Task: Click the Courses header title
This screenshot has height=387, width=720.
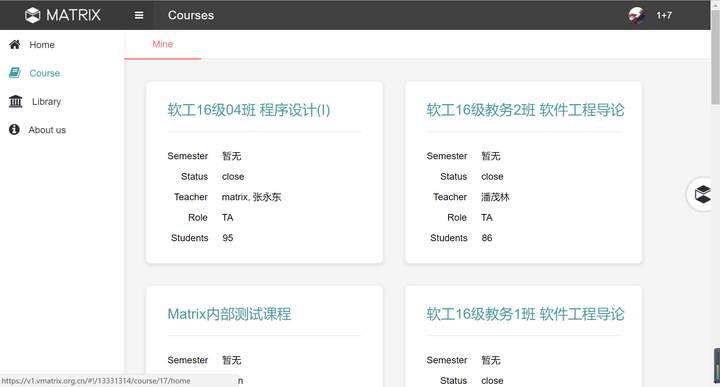Action: point(191,15)
